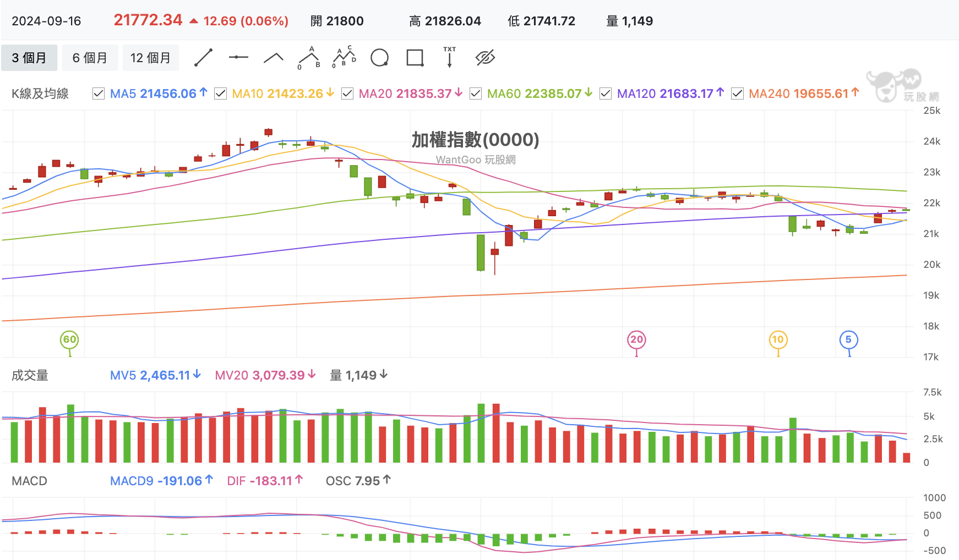Screen dimensions: 959x560
Task: Switch to the 6 個月 range tab
Action: click(90, 58)
